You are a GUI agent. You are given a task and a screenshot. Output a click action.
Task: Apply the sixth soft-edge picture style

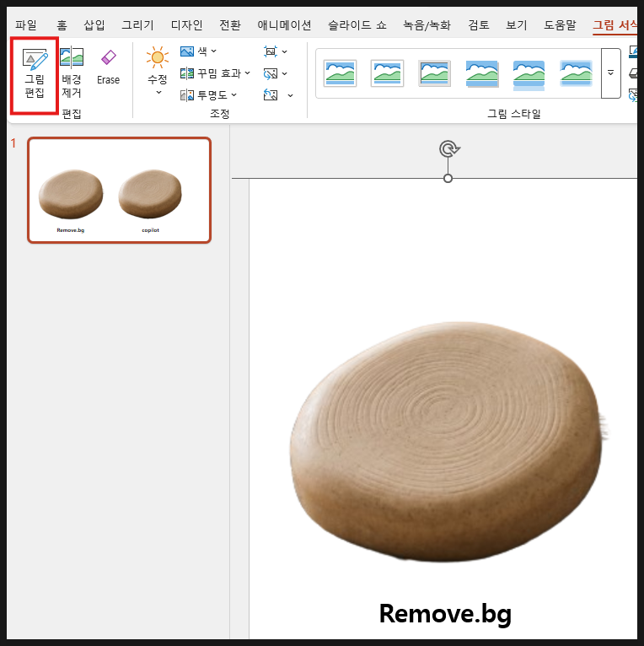[x=576, y=73]
